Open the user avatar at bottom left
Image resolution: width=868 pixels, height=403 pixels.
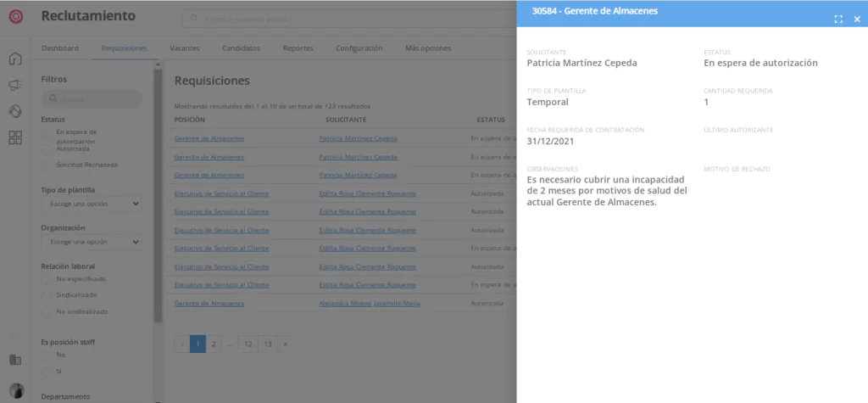tap(15, 390)
